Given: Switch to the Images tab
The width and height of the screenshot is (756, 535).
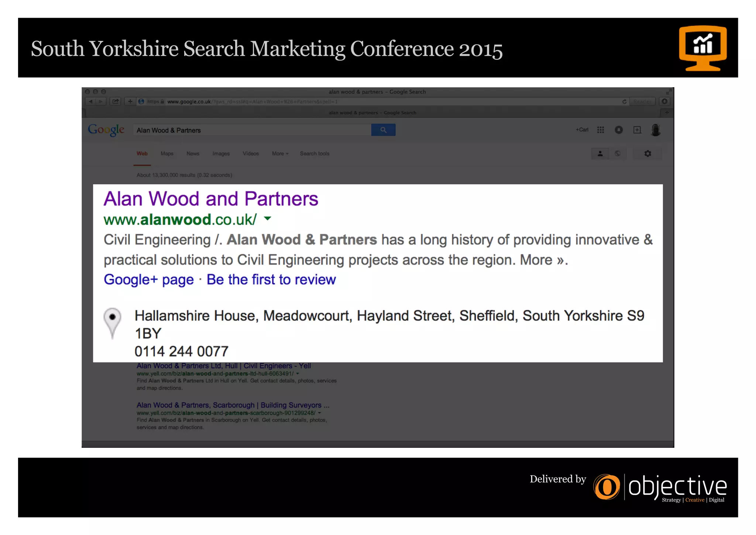Looking at the screenshot, I should tap(221, 154).
